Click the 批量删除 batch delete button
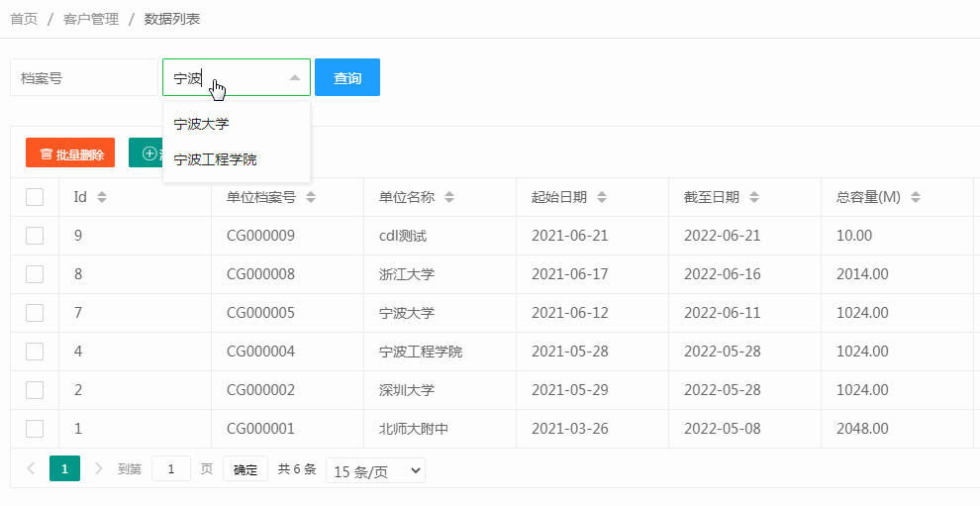Screen dimensions: 980x506 pyautogui.click(x=70, y=152)
